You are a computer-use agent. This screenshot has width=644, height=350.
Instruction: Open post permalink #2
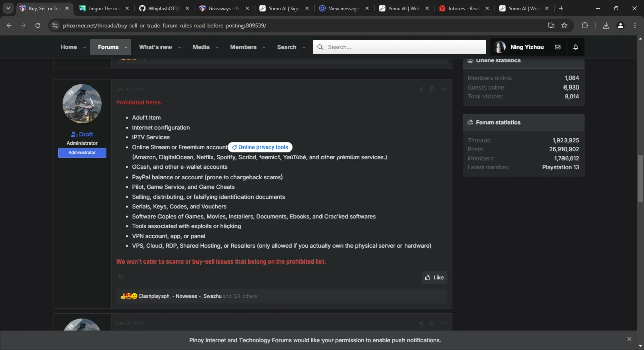click(444, 90)
